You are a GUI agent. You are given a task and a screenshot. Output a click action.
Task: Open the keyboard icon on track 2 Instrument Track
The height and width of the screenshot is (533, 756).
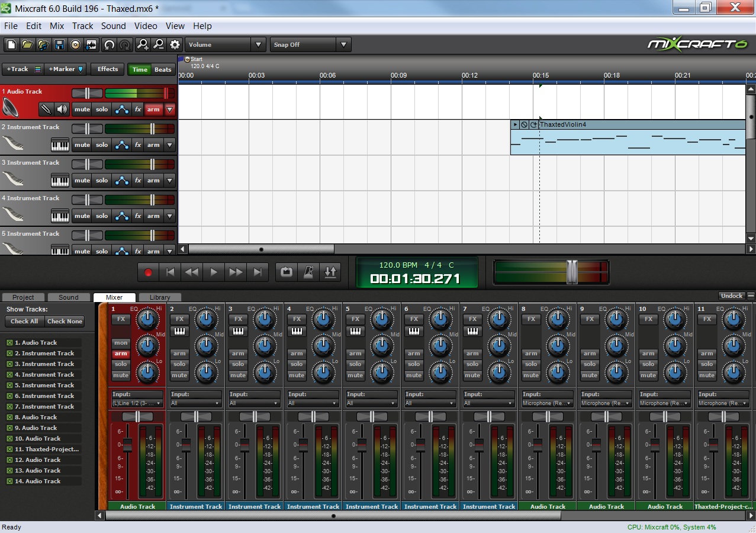click(60, 145)
